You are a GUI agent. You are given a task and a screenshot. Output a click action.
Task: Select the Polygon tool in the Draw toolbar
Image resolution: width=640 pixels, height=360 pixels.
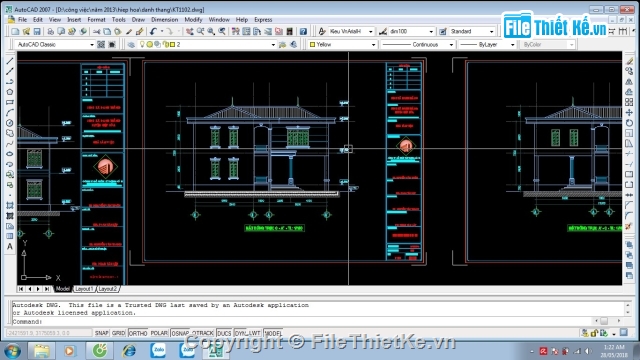pyautogui.click(x=10, y=92)
